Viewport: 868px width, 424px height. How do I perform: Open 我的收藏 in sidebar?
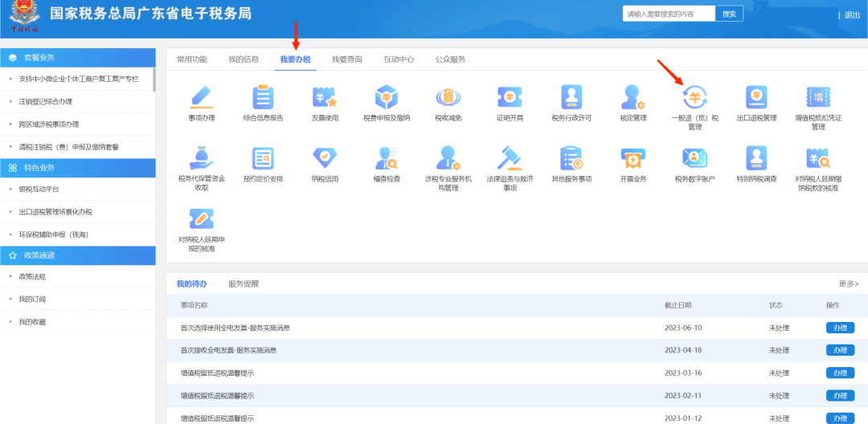coord(32,322)
